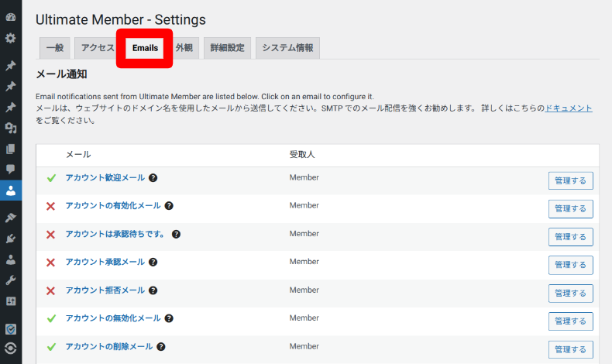Image resolution: width=612 pixels, height=364 pixels.
Task: Open Users icon between Plugins and Tools
Action: tap(11, 259)
